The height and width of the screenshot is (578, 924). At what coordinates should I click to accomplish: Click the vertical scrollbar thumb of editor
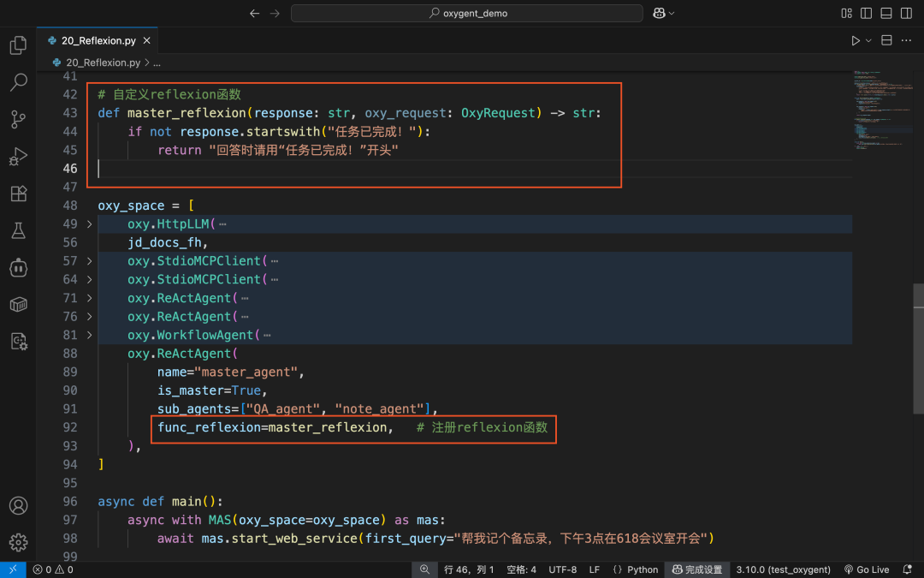pos(918,348)
